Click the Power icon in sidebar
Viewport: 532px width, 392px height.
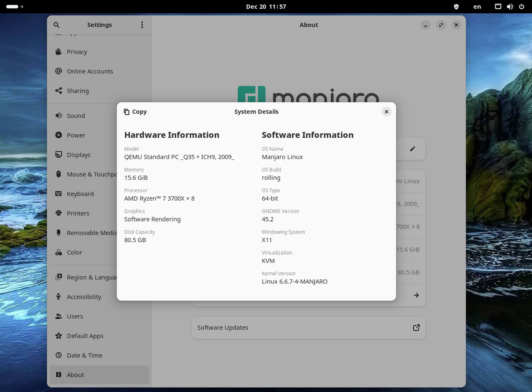pos(59,135)
